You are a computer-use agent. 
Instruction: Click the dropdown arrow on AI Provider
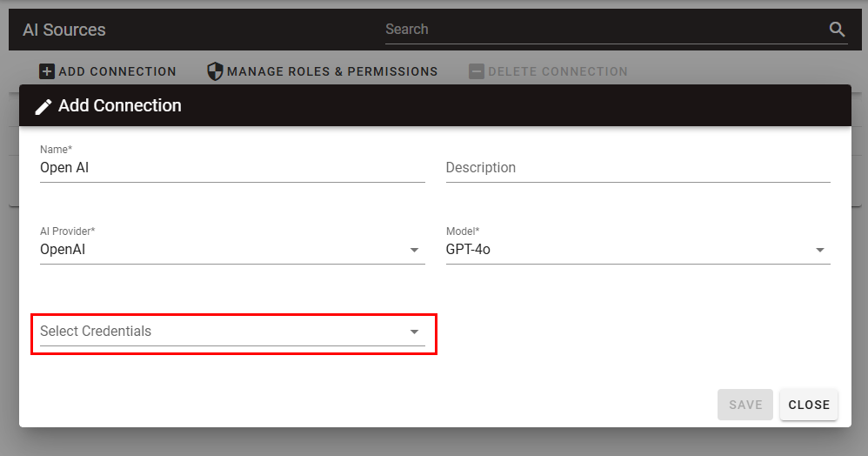pos(414,251)
